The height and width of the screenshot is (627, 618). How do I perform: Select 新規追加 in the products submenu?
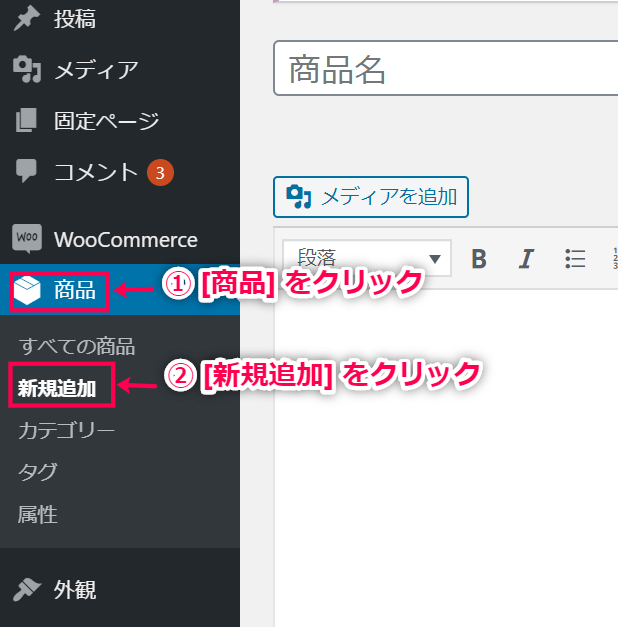click(57, 388)
